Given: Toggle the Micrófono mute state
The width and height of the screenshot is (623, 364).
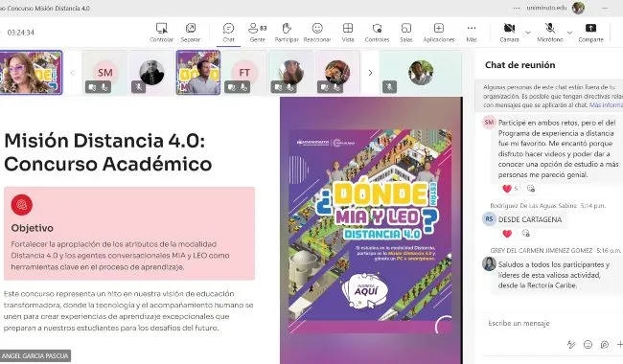Looking at the screenshot, I should point(550,33).
